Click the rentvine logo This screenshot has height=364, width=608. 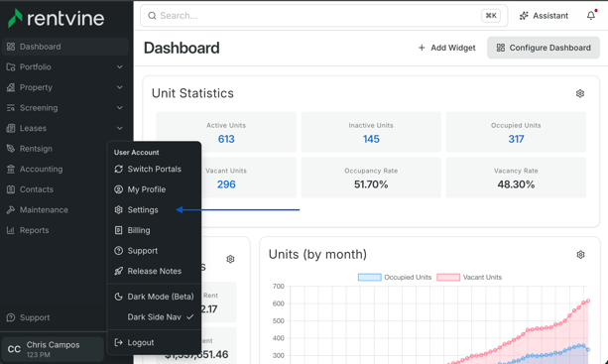point(57,18)
